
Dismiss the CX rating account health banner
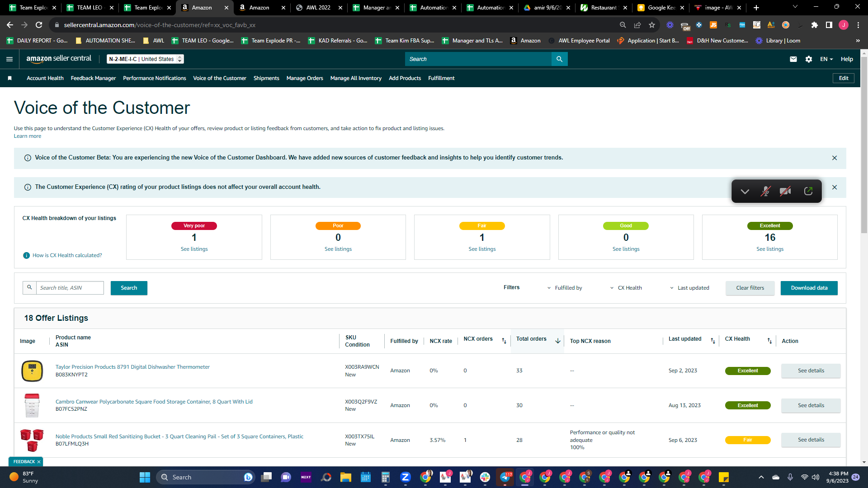pos(835,187)
